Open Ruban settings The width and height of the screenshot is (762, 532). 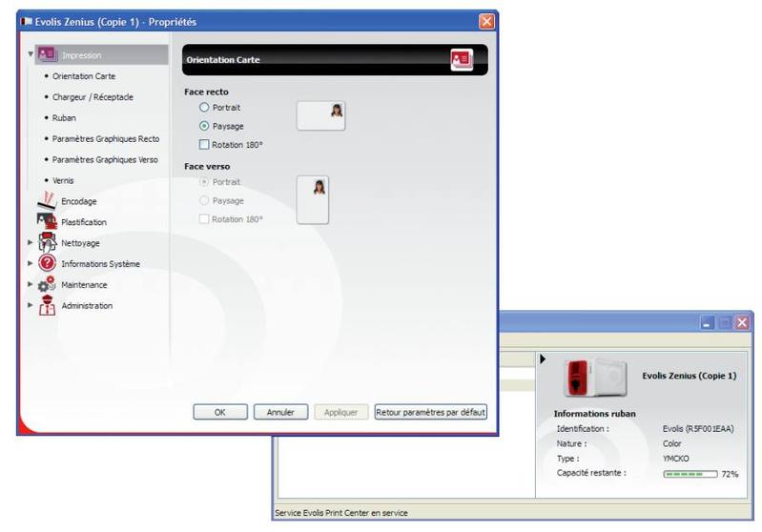point(64,118)
